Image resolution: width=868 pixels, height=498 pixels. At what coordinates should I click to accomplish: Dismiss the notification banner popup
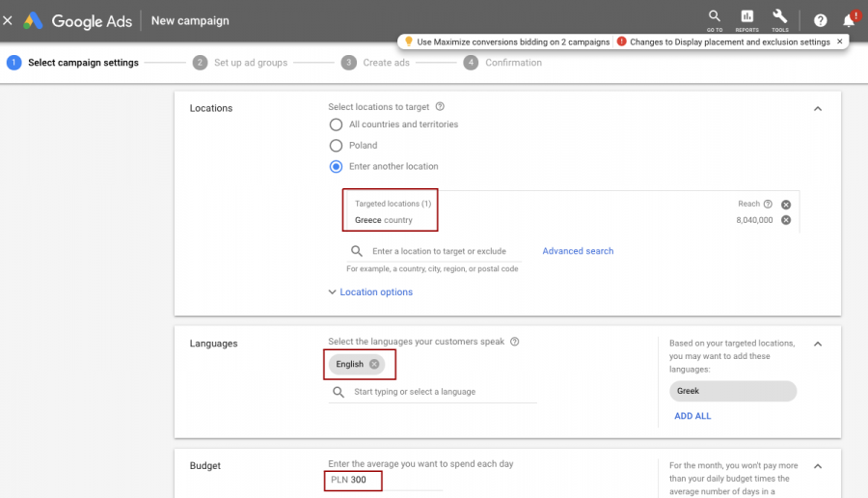[839, 41]
